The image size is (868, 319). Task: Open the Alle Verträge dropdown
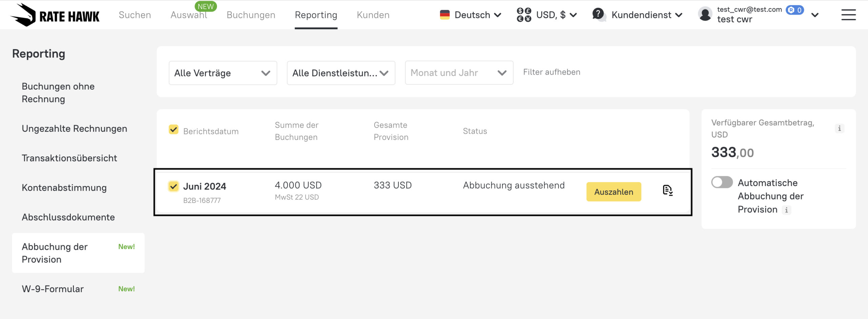point(223,73)
